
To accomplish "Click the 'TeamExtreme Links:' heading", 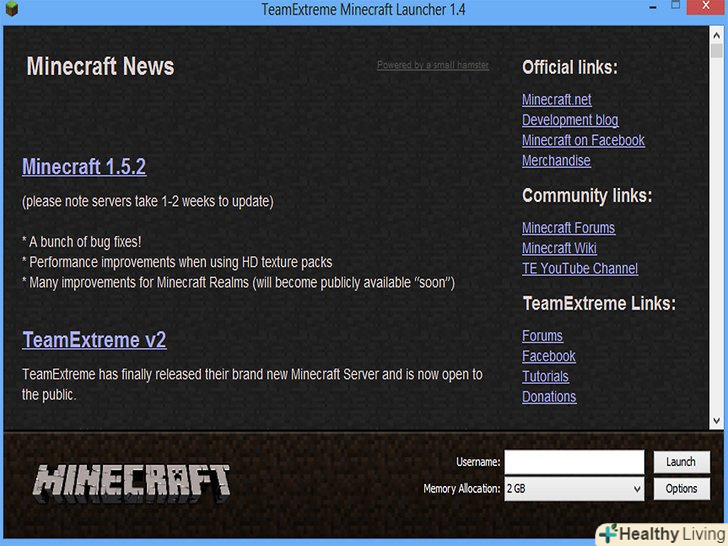I will point(599,304).
